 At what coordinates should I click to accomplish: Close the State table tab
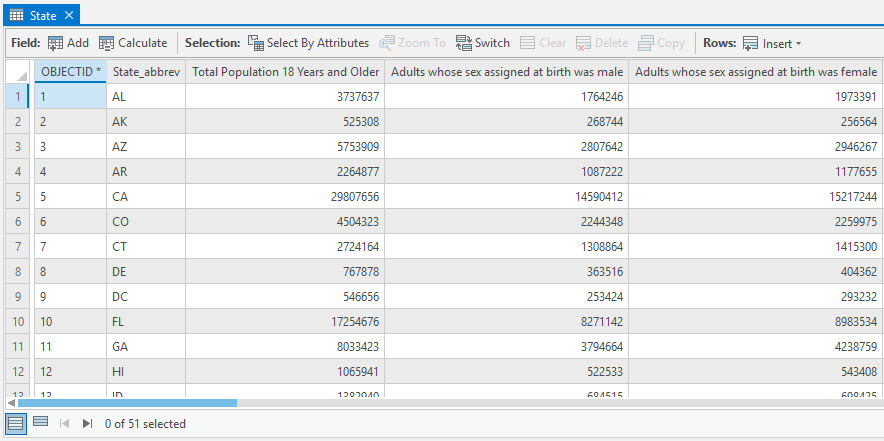coord(68,15)
